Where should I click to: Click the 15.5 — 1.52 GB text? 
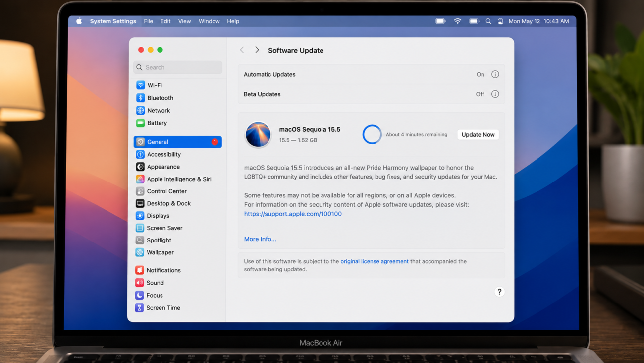pos(298,140)
